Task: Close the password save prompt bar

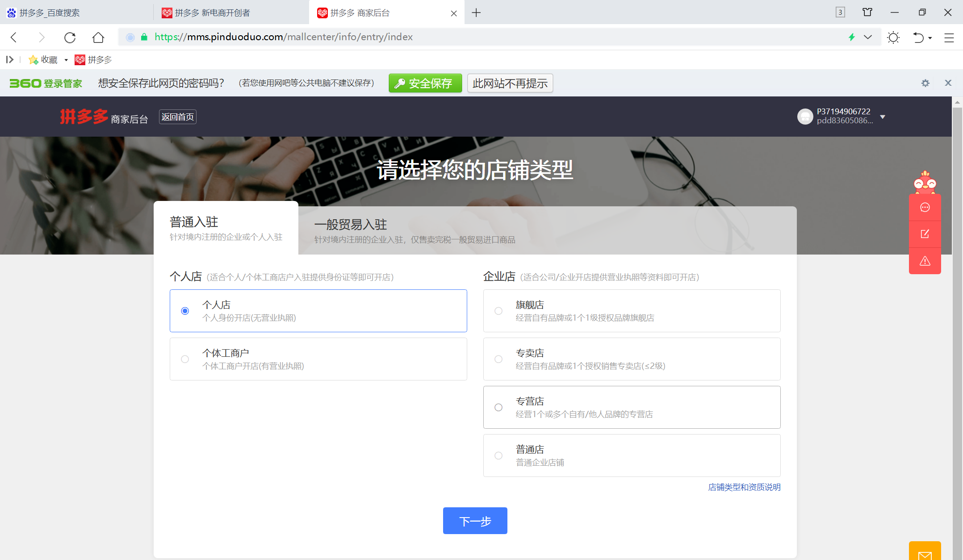Action: coord(948,83)
